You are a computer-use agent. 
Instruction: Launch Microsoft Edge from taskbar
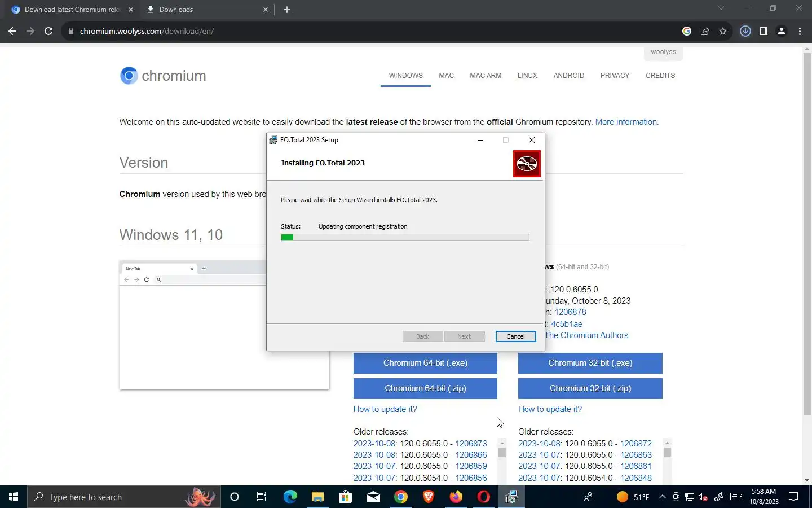(x=290, y=497)
